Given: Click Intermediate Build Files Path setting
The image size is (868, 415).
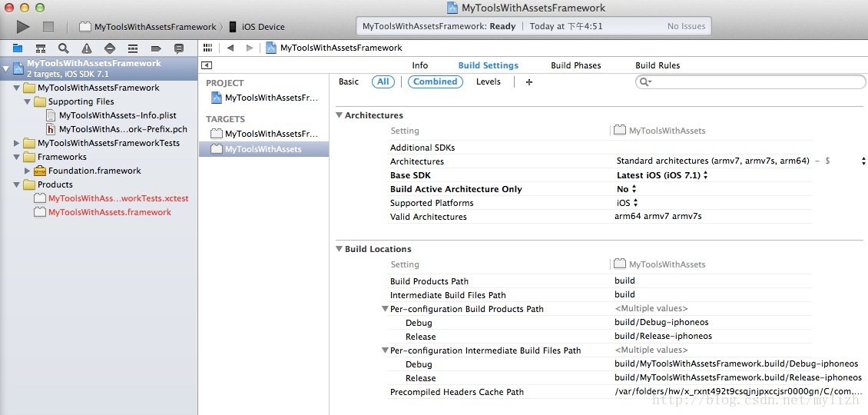Looking at the screenshot, I should 448,295.
